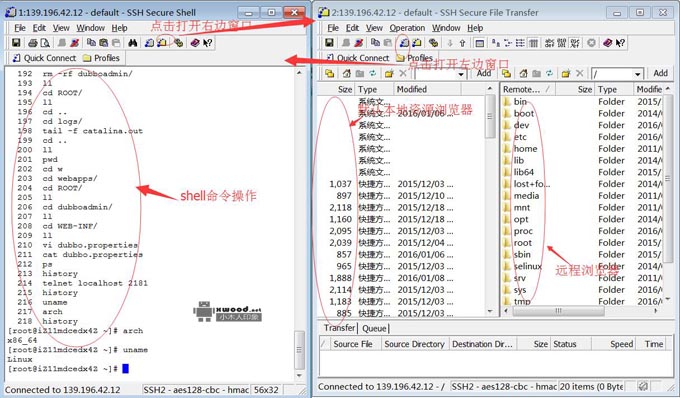Select ASCII transfer mode icon

(x=548, y=42)
